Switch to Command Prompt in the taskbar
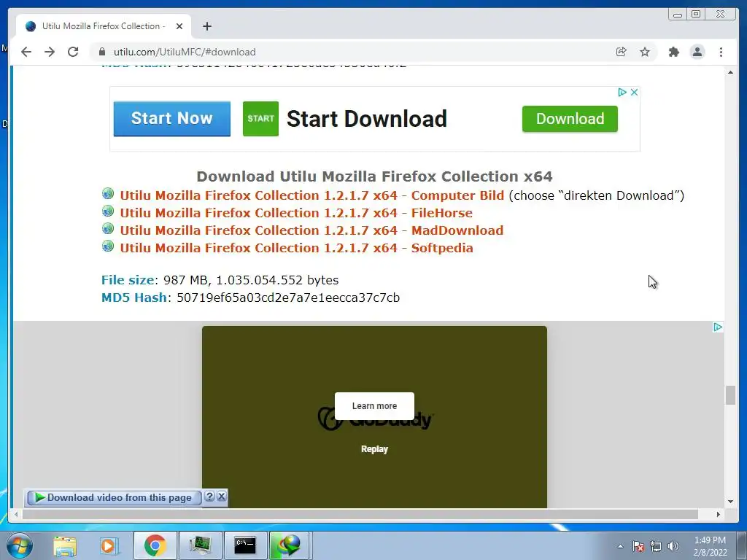 245,545
